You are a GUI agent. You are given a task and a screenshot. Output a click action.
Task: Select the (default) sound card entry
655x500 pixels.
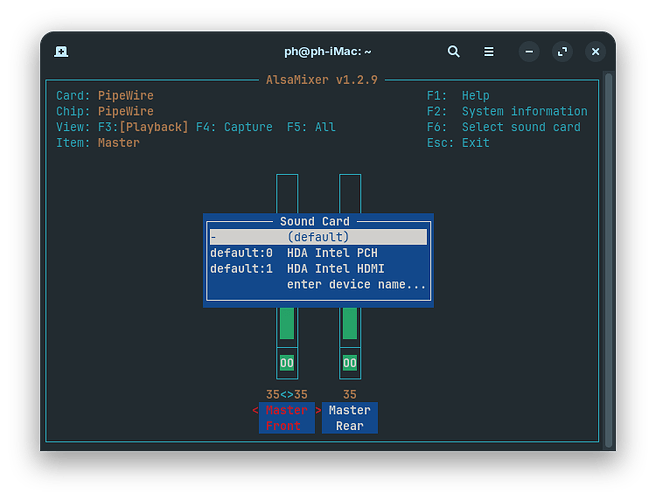tap(318, 237)
